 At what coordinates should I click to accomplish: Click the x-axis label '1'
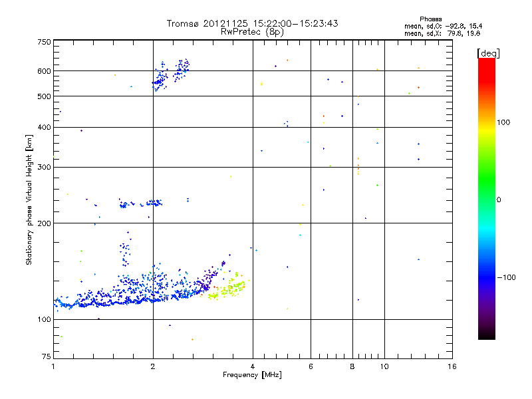click(53, 366)
